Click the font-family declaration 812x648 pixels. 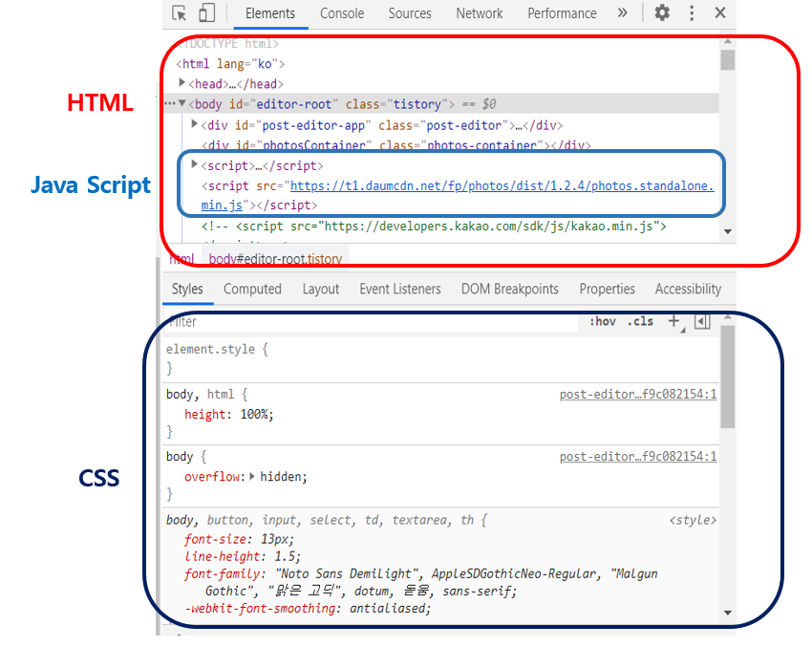click(420, 582)
